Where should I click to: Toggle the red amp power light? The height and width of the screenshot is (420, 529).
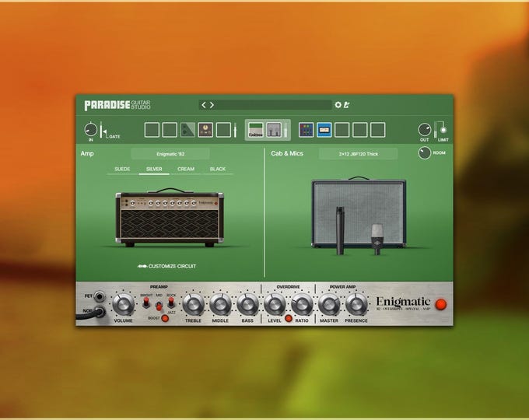pyautogui.click(x=440, y=304)
